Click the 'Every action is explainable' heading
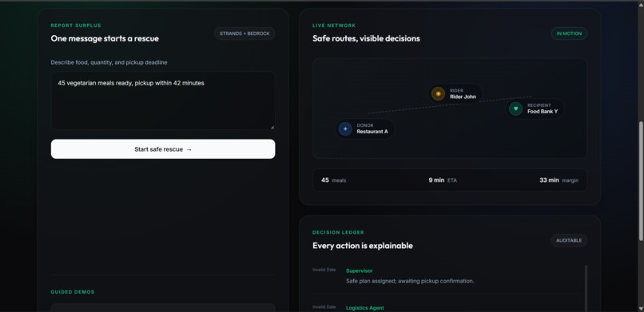Screen dimensions: 644x312 pyautogui.click(x=363, y=246)
